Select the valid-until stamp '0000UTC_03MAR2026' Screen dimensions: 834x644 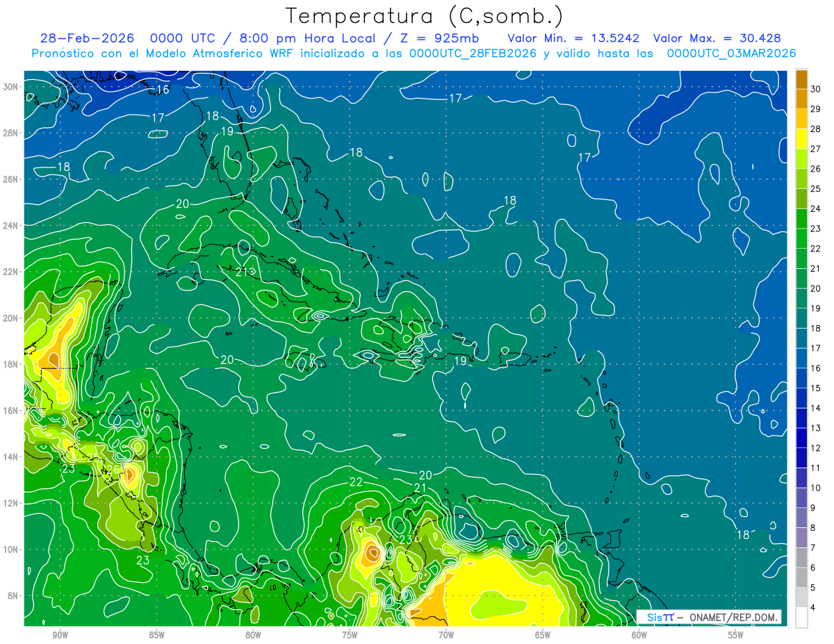click(731, 53)
